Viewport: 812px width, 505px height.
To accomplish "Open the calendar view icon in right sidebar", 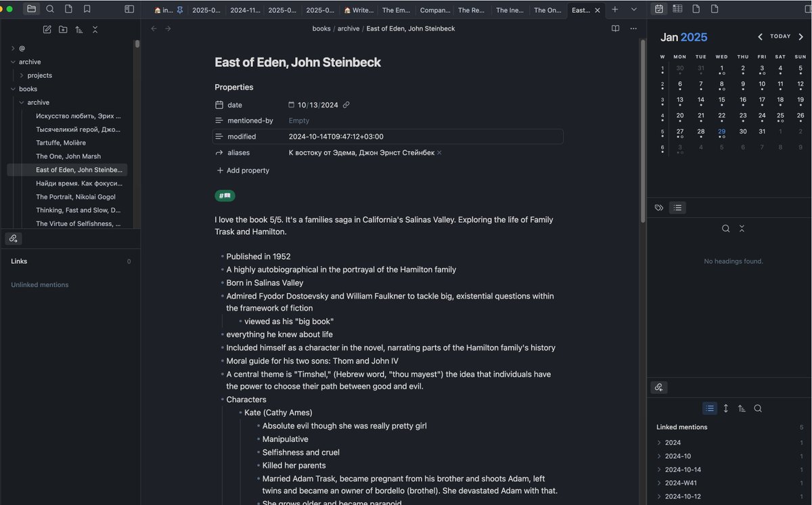I will coord(659,9).
